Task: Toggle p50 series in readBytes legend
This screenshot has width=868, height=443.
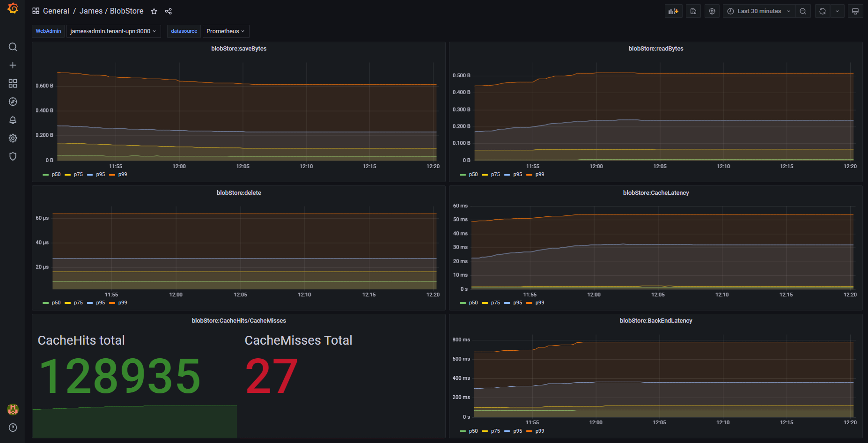Action: pyautogui.click(x=473, y=175)
